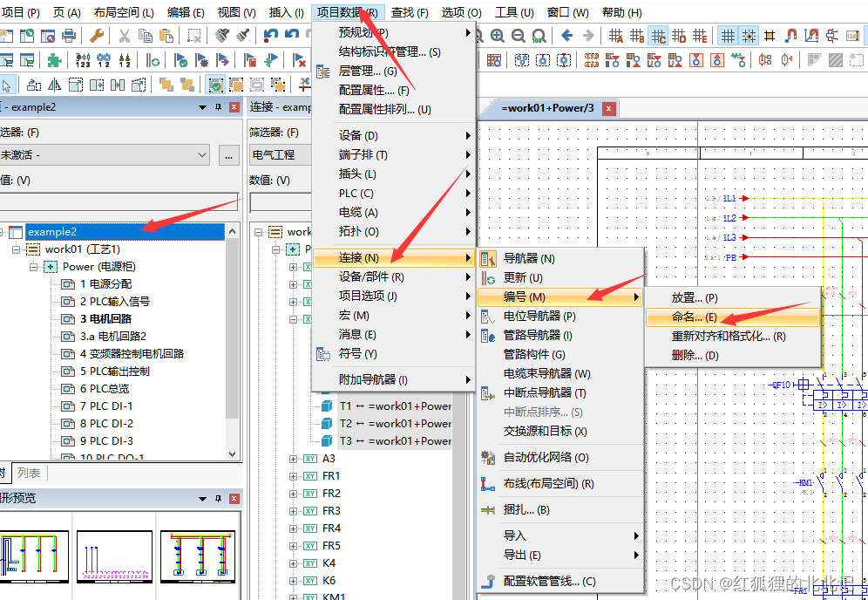Viewport: 868px width, 600px height.
Task: Click the blue back arrow icon
Action: [x=567, y=36]
